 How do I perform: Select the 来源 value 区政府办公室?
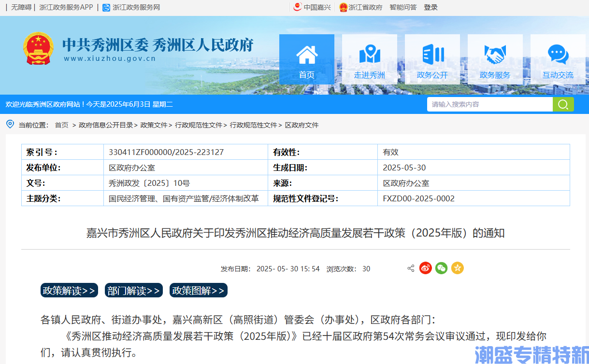click(406, 183)
